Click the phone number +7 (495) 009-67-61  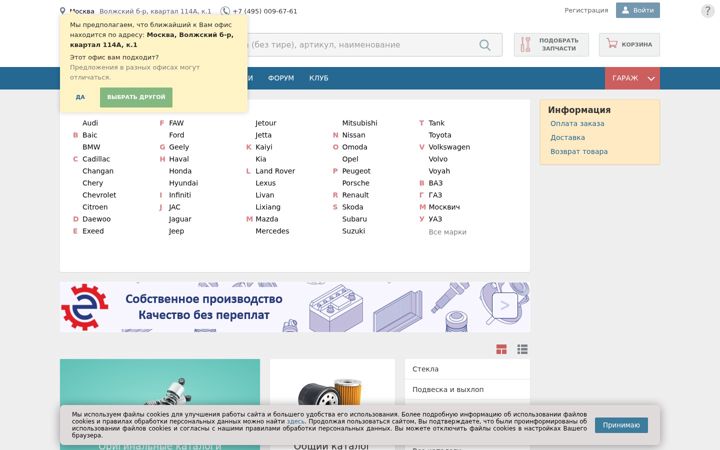point(265,11)
